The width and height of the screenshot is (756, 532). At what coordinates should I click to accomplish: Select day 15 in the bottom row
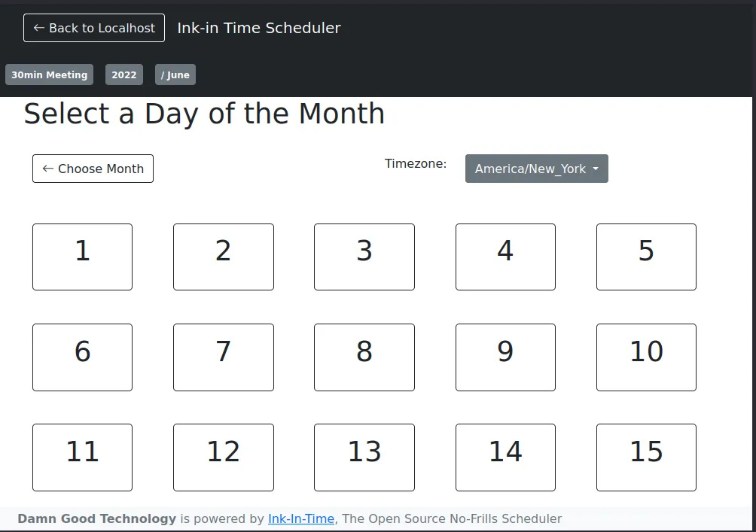coord(645,457)
